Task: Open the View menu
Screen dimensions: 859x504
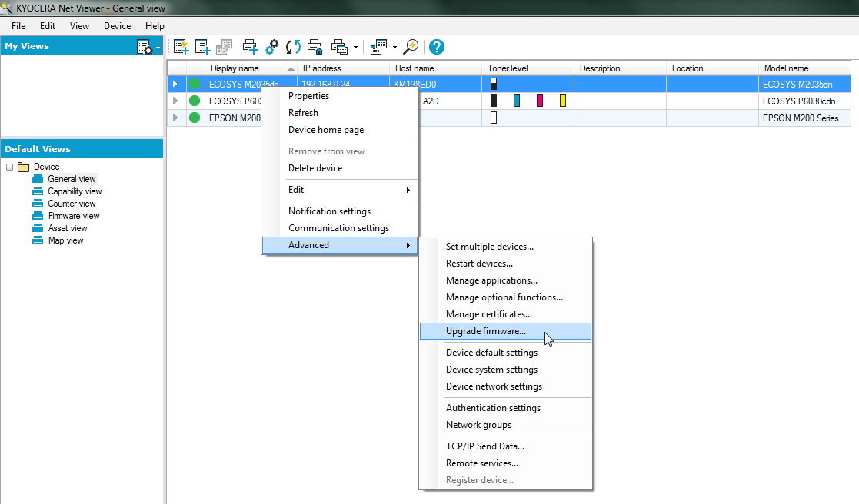Action: (x=79, y=25)
